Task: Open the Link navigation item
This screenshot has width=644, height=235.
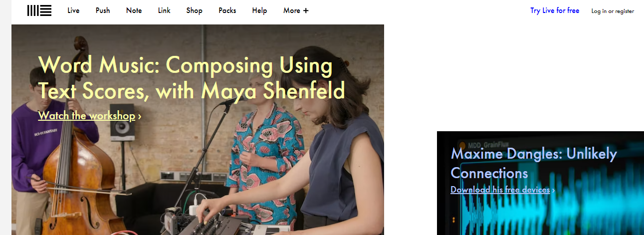Action: point(164,10)
